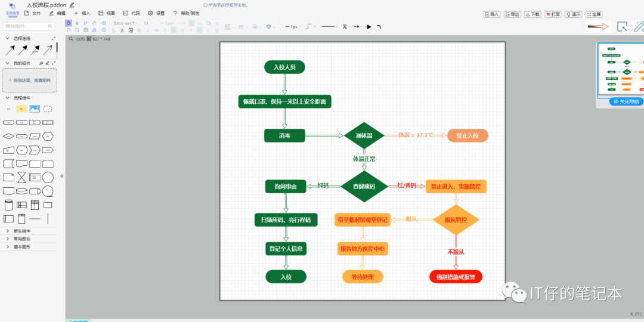This screenshot has width=644, height=322.
Task: Click the 导出 button
Action: (x=512, y=14)
